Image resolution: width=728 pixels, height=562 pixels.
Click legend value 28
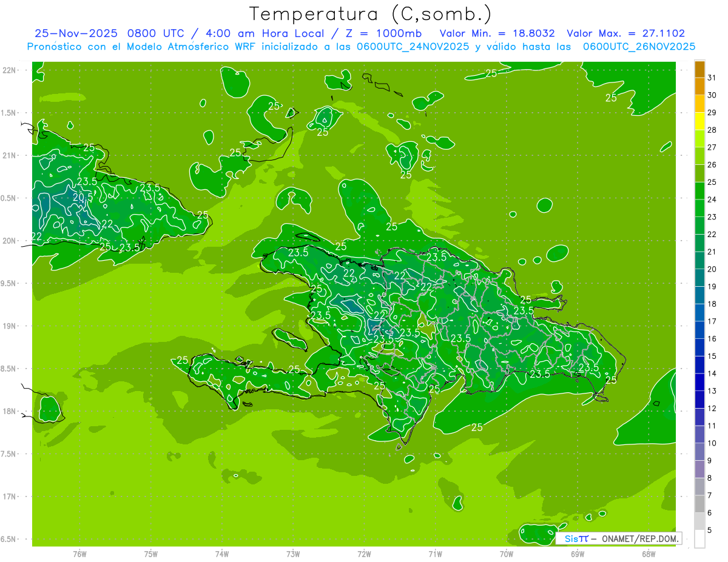[712, 130]
